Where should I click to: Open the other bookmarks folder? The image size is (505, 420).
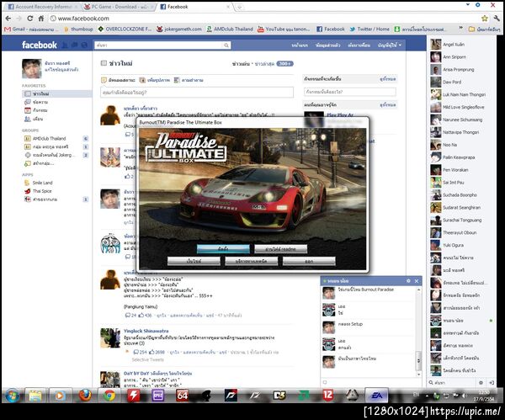[x=485, y=29]
